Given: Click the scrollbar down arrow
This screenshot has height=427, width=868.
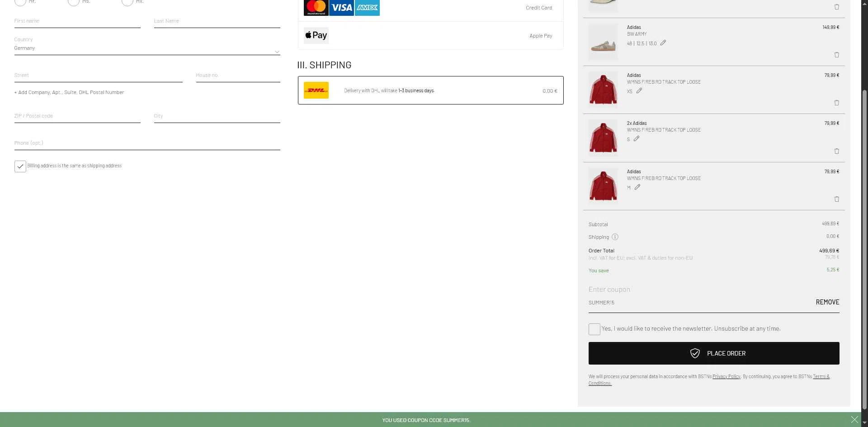Looking at the screenshot, I should coord(865,423).
